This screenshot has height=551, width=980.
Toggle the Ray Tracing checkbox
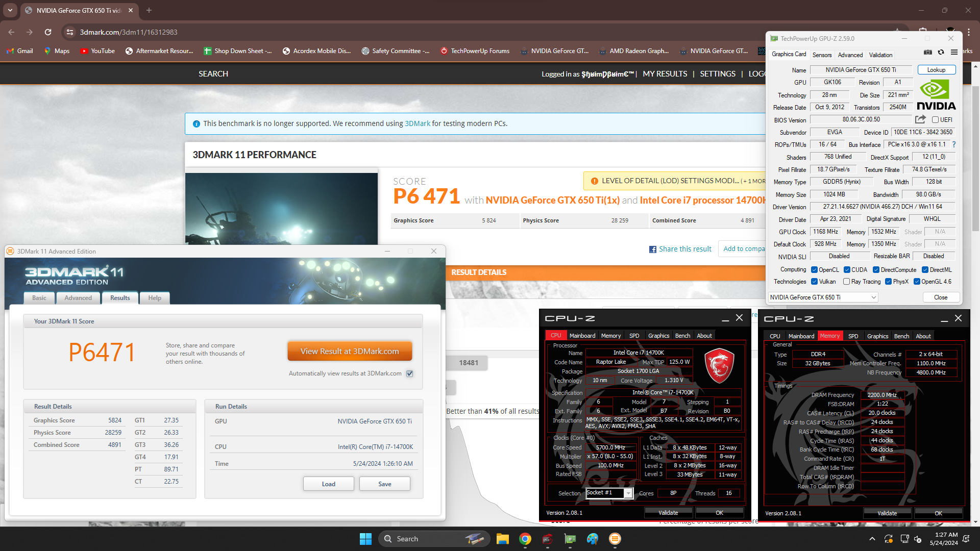point(847,282)
